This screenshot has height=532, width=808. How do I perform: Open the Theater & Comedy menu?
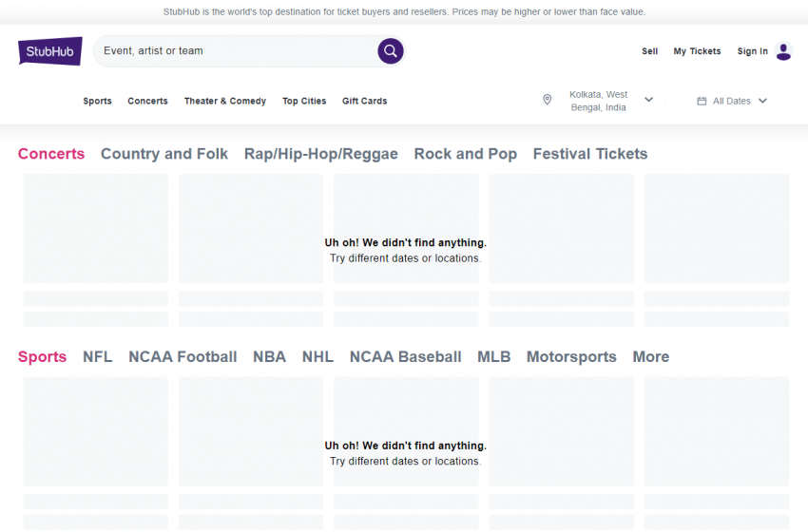coord(225,101)
